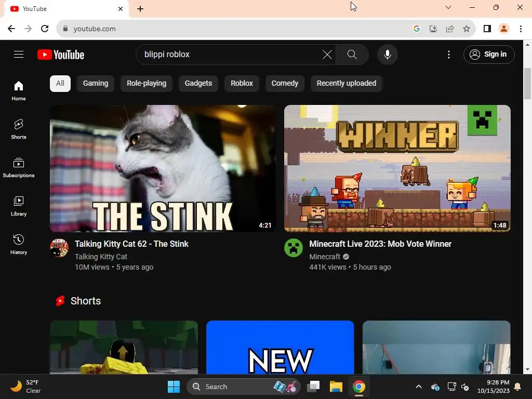Go to Home in sidebar
The image size is (532, 399).
coord(19,90)
